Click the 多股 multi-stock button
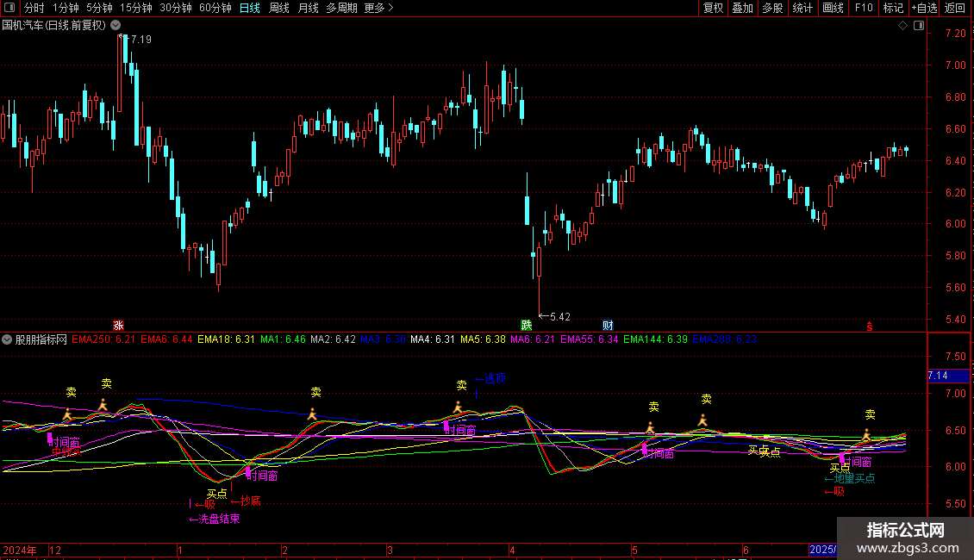This screenshot has width=974, height=560. tap(772, 8)
